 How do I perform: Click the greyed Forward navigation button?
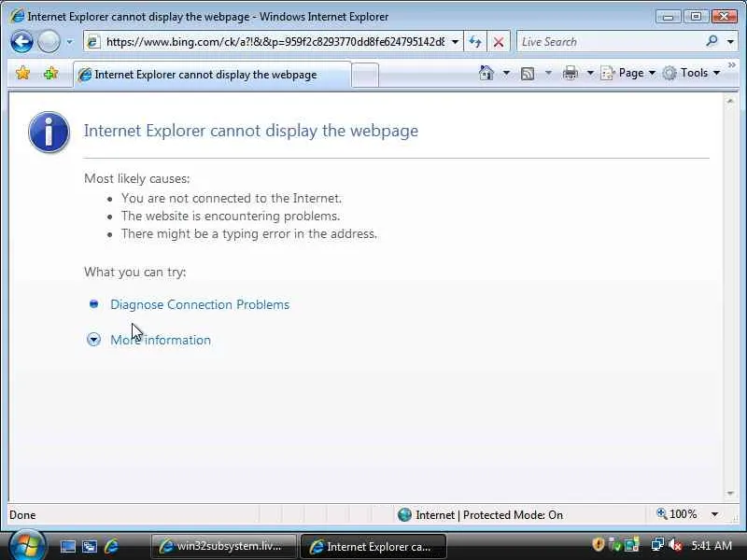(x=49, y=42)
